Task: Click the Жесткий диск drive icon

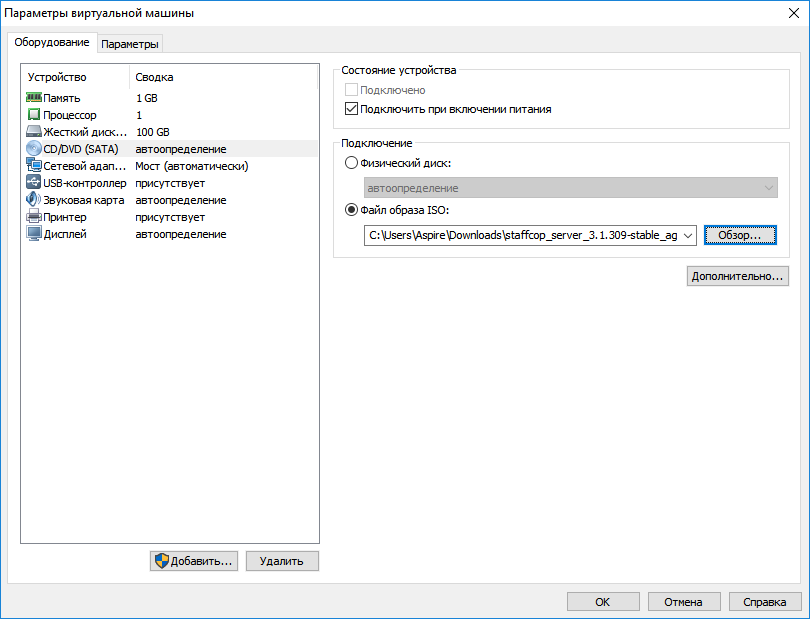Action: point(31,132)
